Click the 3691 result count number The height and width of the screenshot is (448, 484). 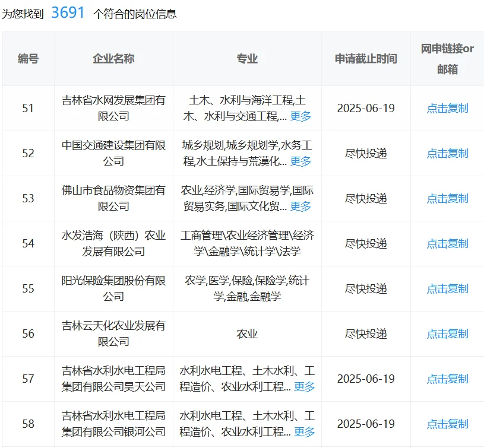tap(68, 12)
